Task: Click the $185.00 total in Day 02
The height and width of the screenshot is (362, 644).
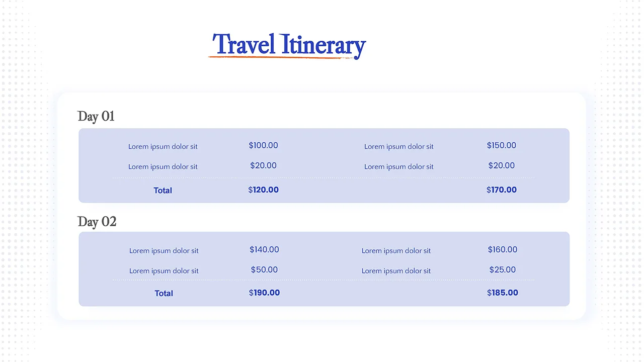Action: coord(502,293)
